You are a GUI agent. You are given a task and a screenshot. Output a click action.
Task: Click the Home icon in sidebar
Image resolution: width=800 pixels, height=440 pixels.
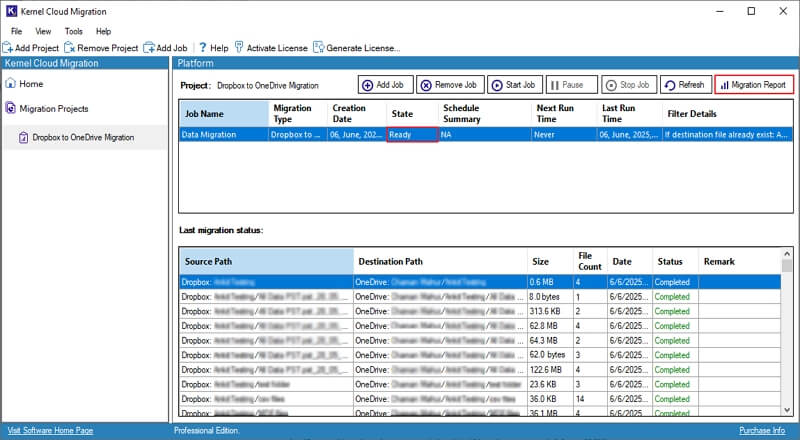click(11, 83)
